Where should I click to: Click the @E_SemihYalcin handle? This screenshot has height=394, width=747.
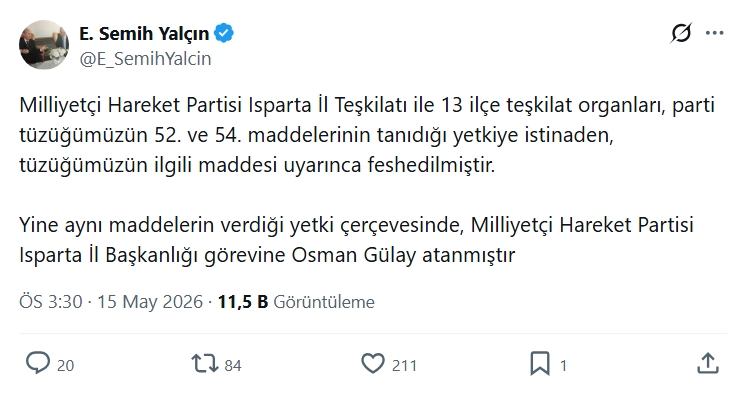[x=145, y=59]
